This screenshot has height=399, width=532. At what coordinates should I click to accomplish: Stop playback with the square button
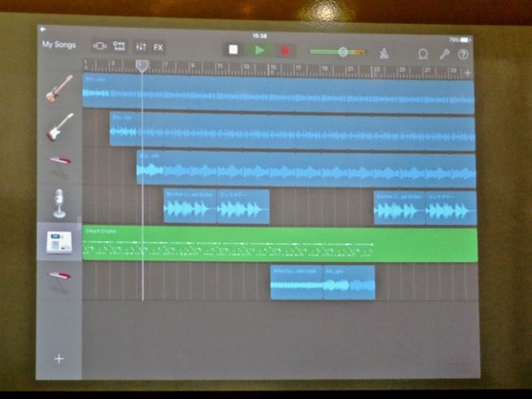(233, 50)
